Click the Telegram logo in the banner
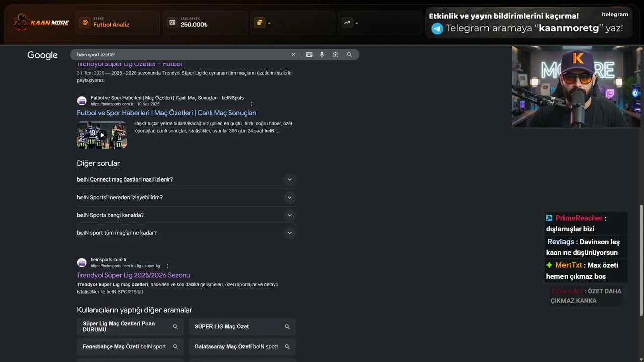 pos(437,28)
